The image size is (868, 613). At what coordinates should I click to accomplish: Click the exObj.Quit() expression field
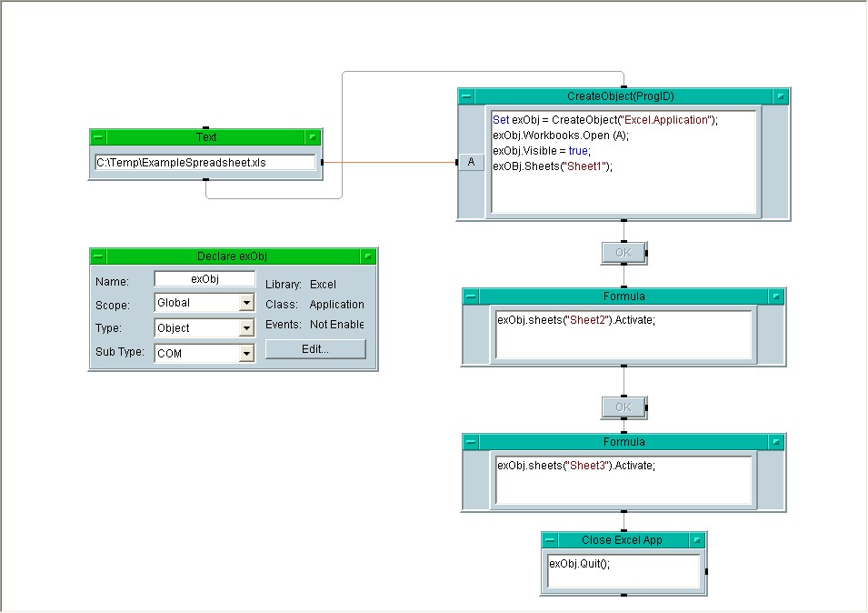(x=624, y=571)
